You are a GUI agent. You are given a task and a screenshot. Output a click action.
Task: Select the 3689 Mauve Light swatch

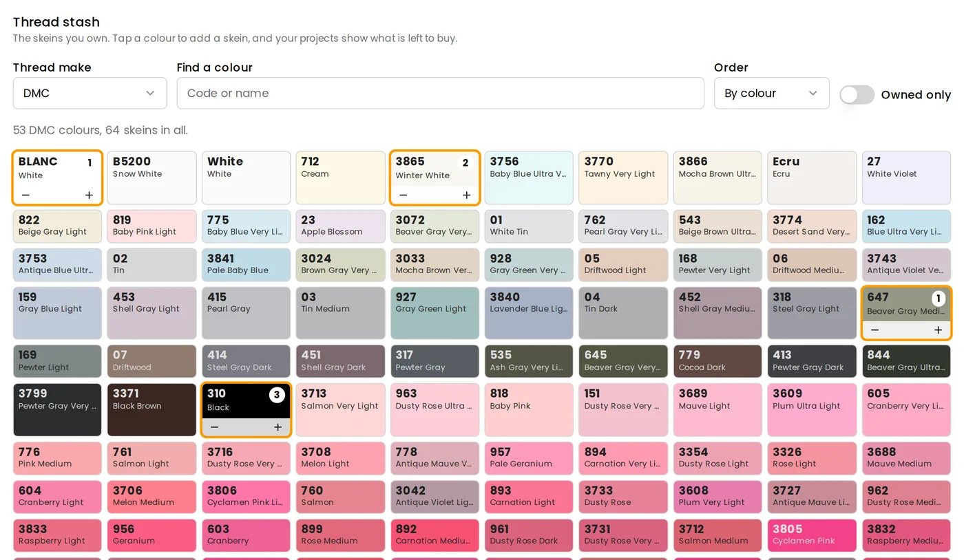717,410
